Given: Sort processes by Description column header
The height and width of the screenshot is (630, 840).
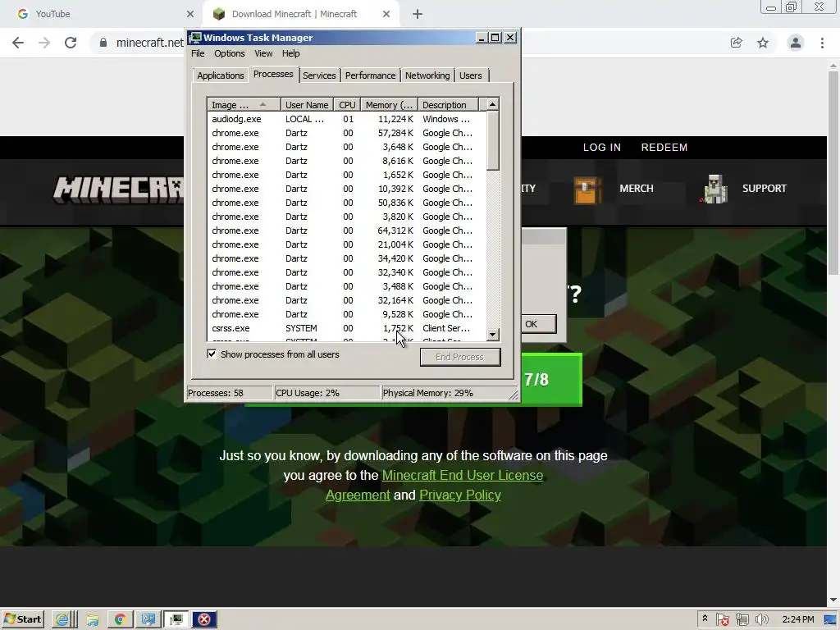Looking at the screenshot, I should (448, 104).
